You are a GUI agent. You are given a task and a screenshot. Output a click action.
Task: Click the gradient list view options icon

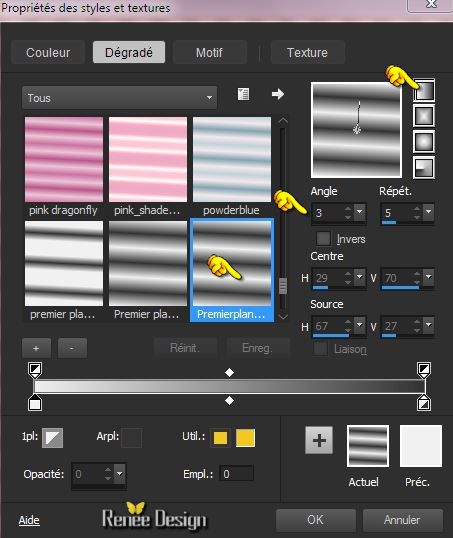click(x=243, y=94)
